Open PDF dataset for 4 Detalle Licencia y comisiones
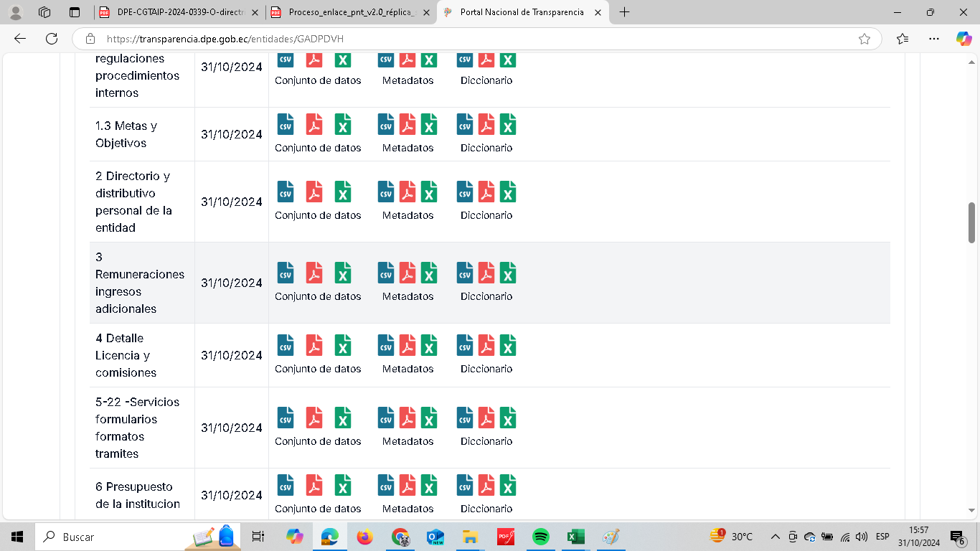The image size is (980, 551). tap(314, 346)
